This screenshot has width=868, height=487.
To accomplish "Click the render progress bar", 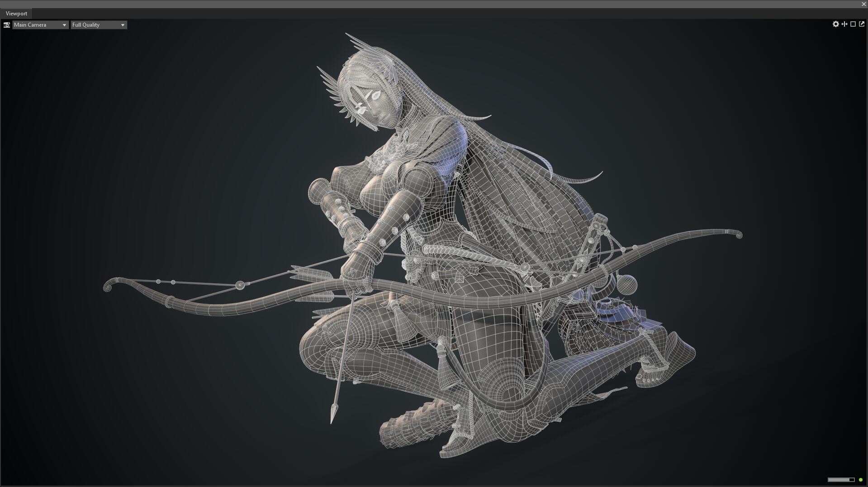I will 841,480.
